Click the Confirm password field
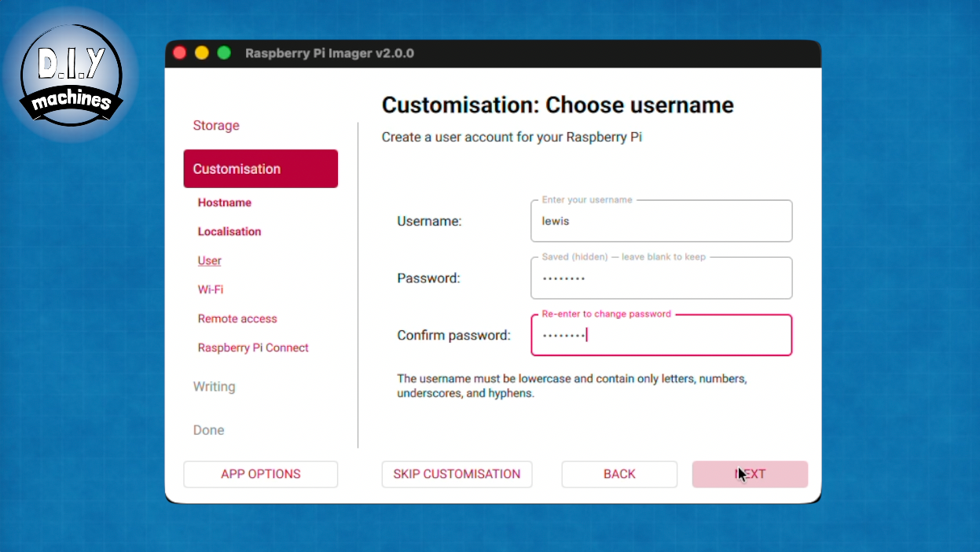The height and width of the screenshot is (552, 980). (661, 336)
